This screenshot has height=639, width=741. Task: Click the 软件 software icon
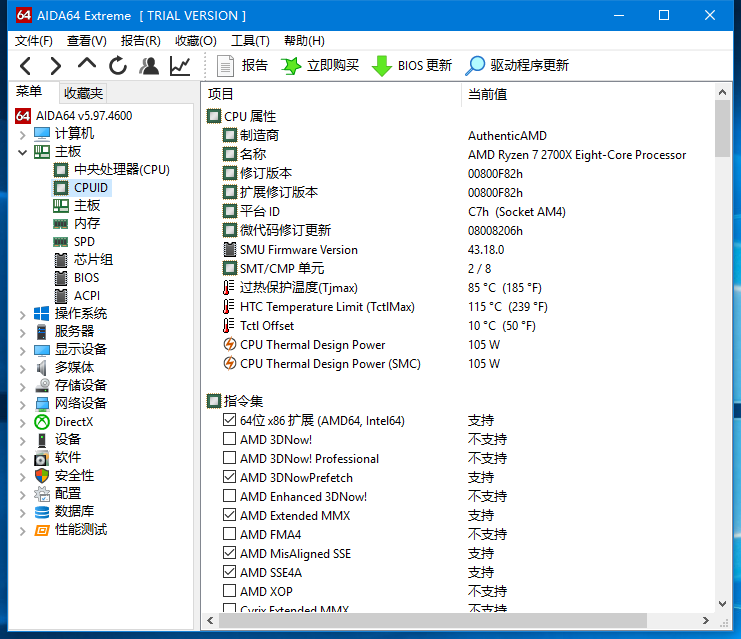[42, 458]
